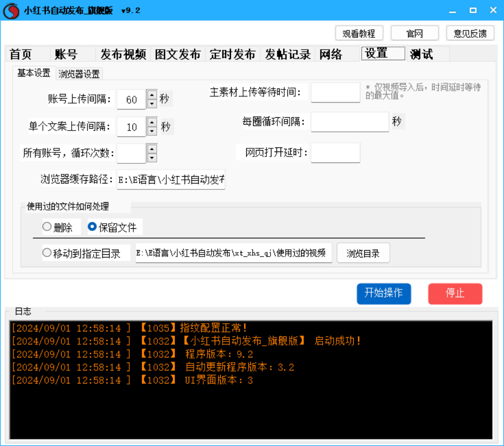Click the used-videos directory path field
Viewport: 504px width, 446px height.
click(x=233, y=253)
